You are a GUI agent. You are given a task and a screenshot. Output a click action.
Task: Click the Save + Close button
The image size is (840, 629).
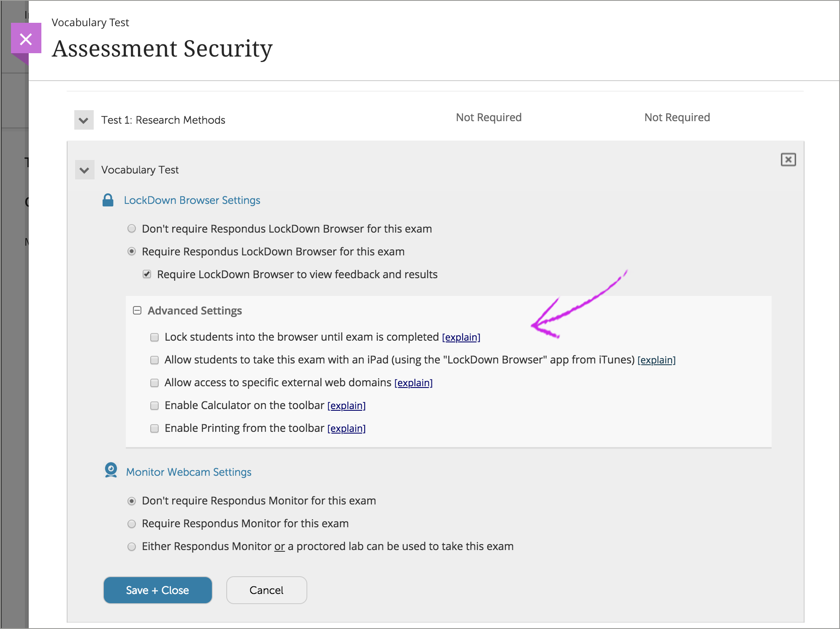click(x=157, y=590)
